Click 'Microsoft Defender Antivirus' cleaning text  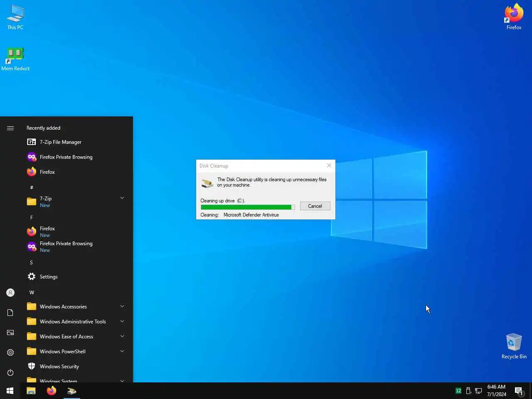[251, 215]
